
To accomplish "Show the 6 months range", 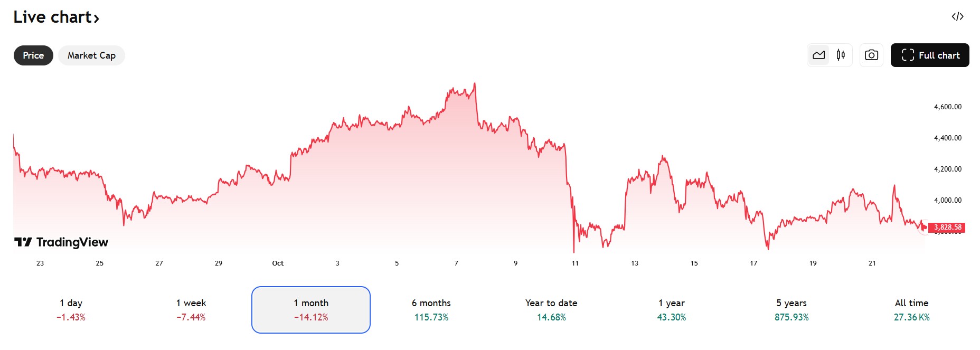I will coord(431,310).
